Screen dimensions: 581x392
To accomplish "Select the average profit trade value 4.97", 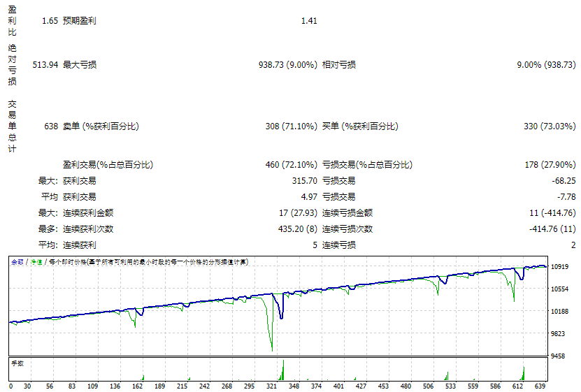I will tap(308, 197).
